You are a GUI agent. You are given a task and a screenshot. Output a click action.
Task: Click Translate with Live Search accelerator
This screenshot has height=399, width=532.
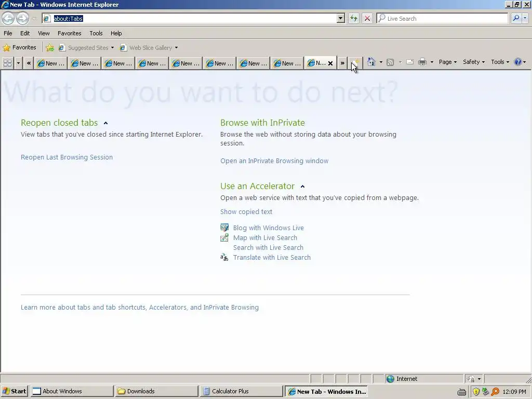272,258
